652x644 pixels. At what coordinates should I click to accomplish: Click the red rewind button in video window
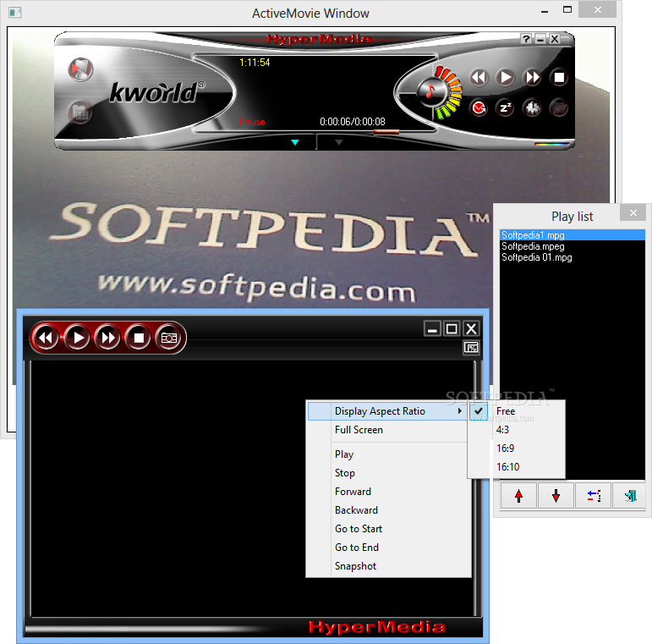pos(47,338)
